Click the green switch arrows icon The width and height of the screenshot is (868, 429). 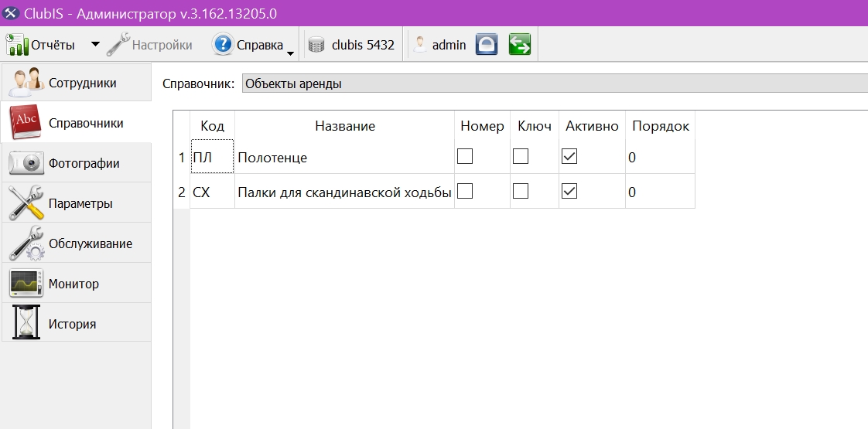(520, 45)
